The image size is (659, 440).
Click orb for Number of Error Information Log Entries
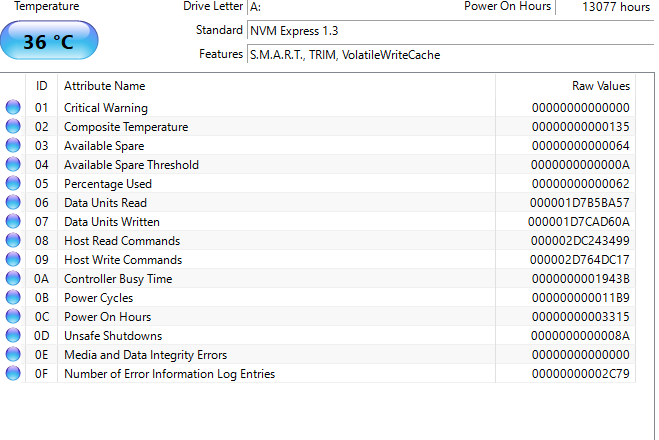pyautogui.click(x=13, y=373)
